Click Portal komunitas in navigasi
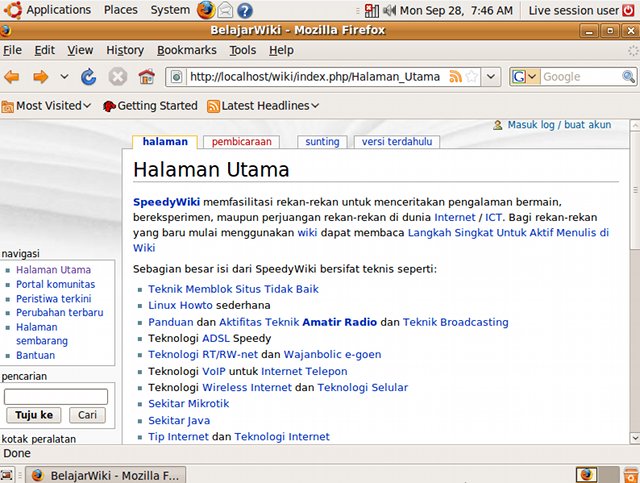Screen dimensions: 640x483 click(56, 284)
